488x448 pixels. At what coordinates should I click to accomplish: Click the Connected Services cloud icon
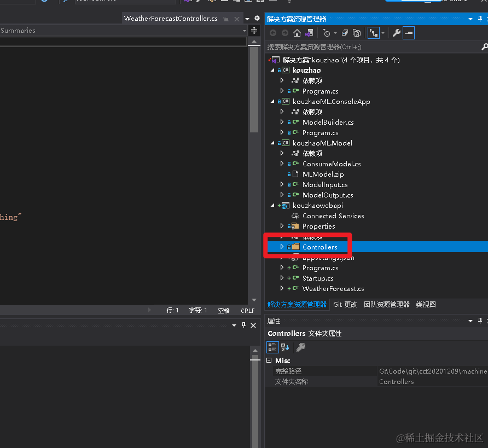[x=295, y=216]
